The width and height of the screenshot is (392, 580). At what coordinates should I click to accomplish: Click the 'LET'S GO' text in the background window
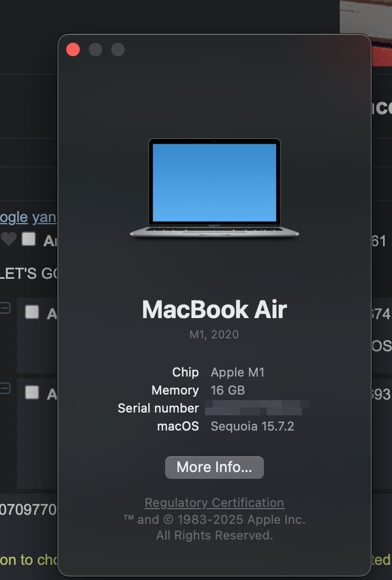point(29,273)
